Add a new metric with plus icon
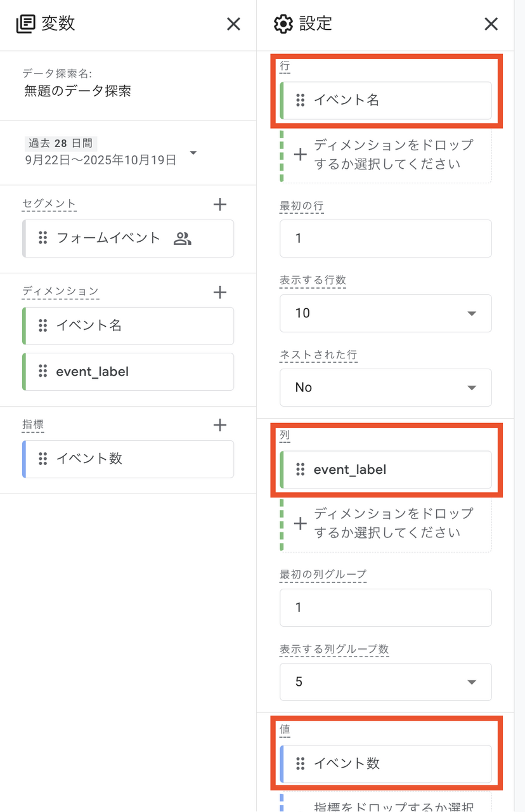This screenshot has width=525, height=812. [219, 425]
